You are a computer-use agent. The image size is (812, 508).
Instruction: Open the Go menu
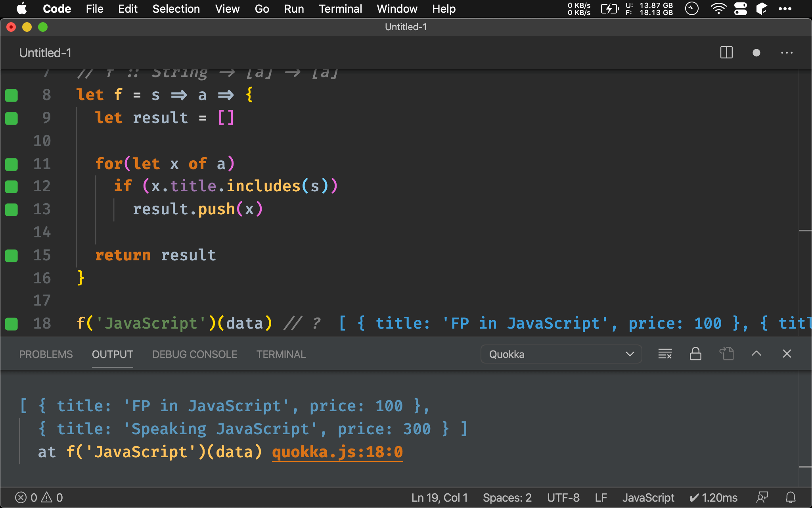point(262,9)
